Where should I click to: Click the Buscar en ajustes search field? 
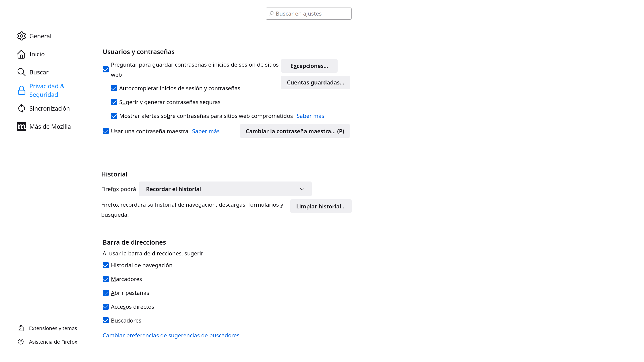coord(308,14)
